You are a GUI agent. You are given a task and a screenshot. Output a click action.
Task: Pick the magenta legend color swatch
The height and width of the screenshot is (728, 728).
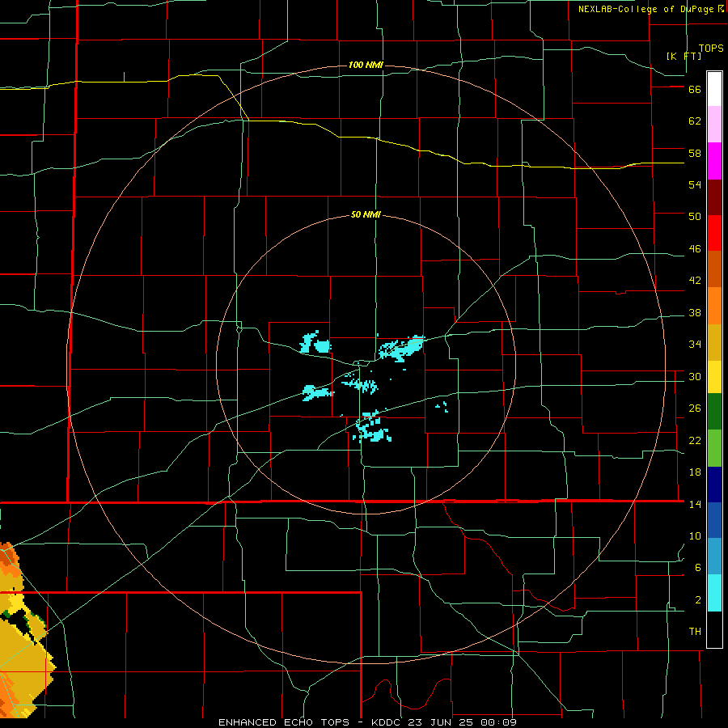coord(714,161)
